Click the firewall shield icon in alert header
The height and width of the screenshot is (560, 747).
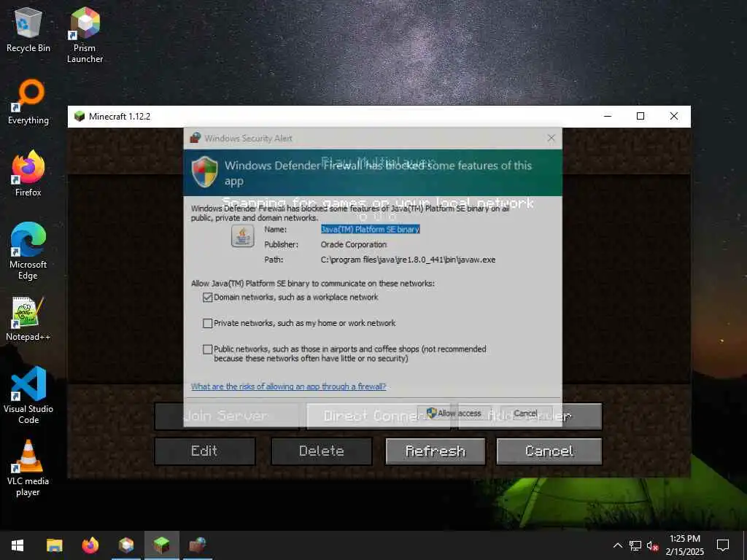(x=205, y=172)
